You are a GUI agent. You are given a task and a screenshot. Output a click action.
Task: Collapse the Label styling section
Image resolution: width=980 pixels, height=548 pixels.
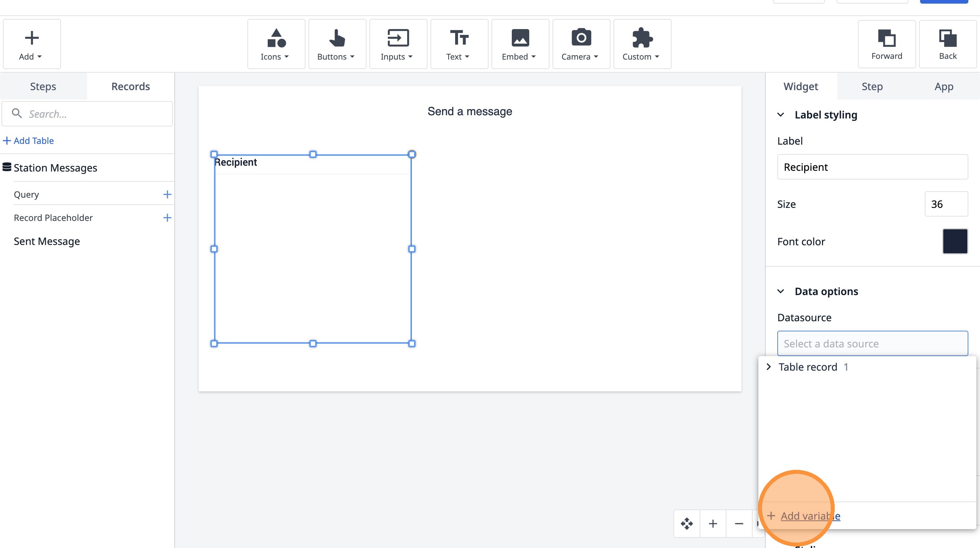pos(781,115)
